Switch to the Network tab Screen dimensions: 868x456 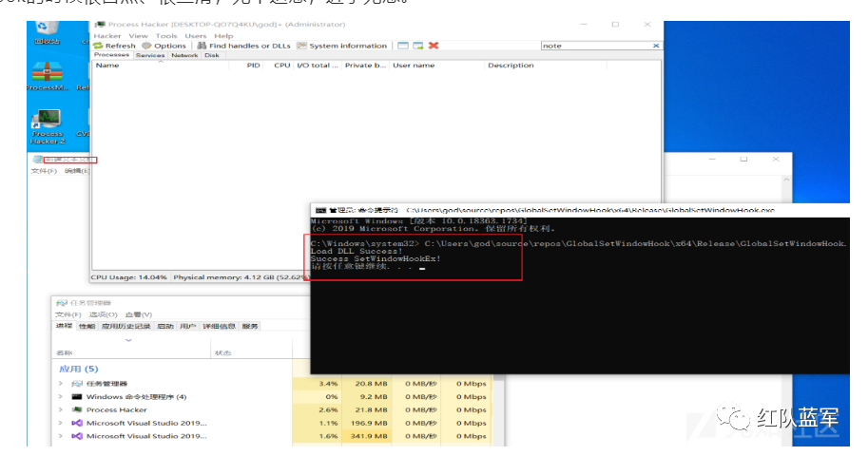pos(184,55)
